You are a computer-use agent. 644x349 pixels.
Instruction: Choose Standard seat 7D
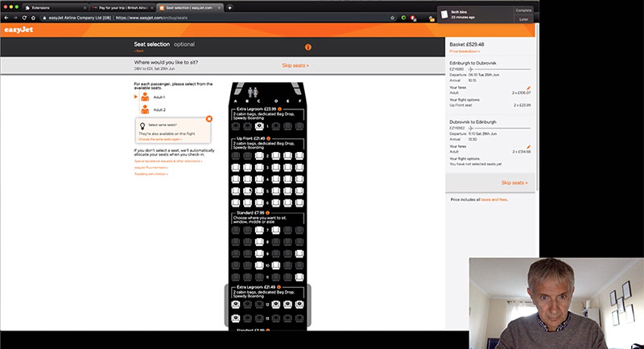(x=275, y=231)
